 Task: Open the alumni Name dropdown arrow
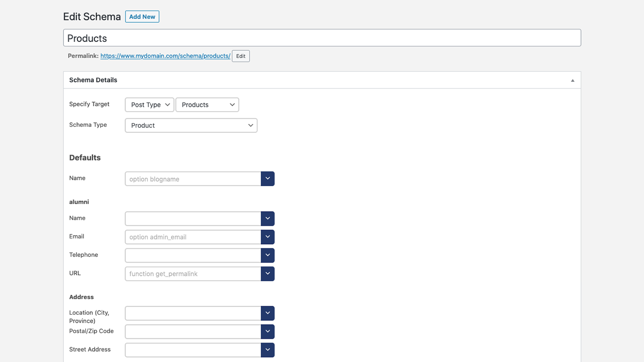click(268, 218)
